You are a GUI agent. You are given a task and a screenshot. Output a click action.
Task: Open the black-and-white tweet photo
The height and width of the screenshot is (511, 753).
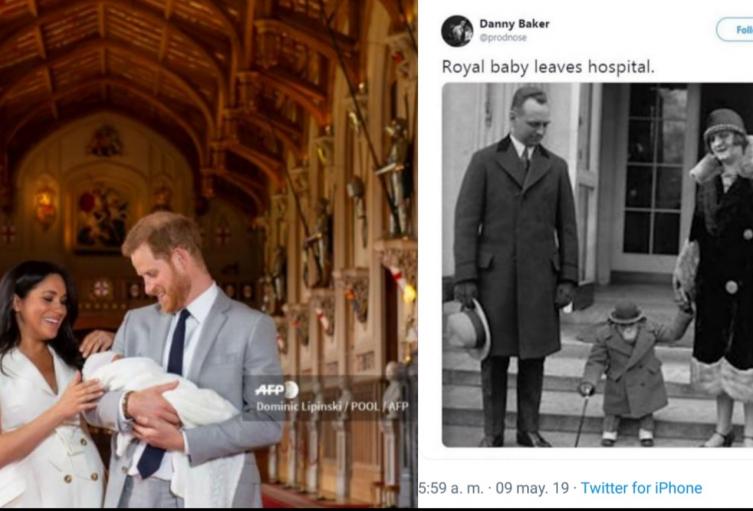click(597, 265)
